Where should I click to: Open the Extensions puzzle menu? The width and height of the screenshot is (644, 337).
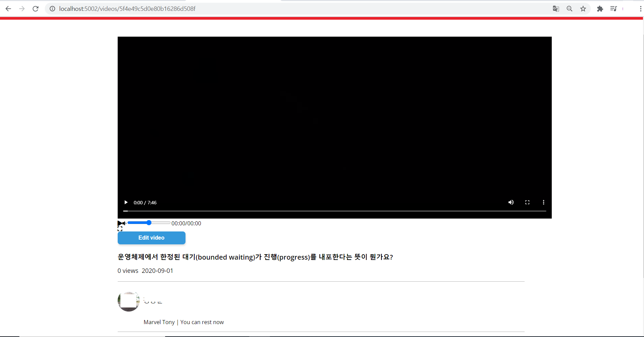coord(600,9)
